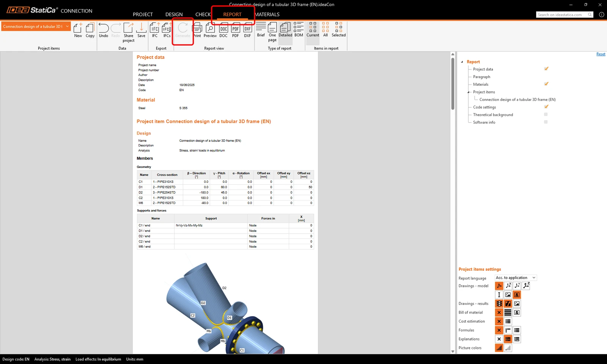Click the Reset link
The image size is (607, 364).
[x=601, y=54]
